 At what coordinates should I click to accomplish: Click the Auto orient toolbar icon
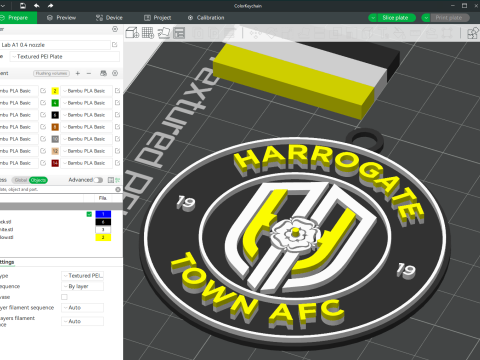click(164, 33)
